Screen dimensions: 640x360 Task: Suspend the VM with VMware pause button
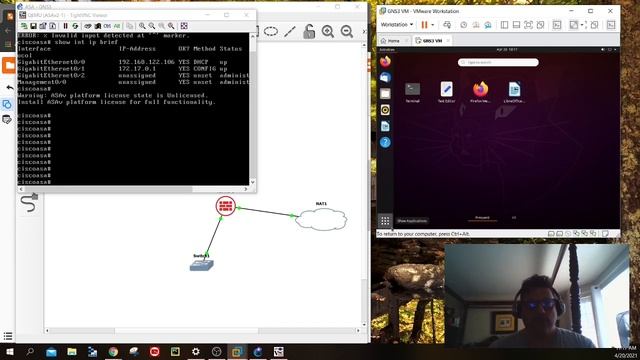[424, 25]
